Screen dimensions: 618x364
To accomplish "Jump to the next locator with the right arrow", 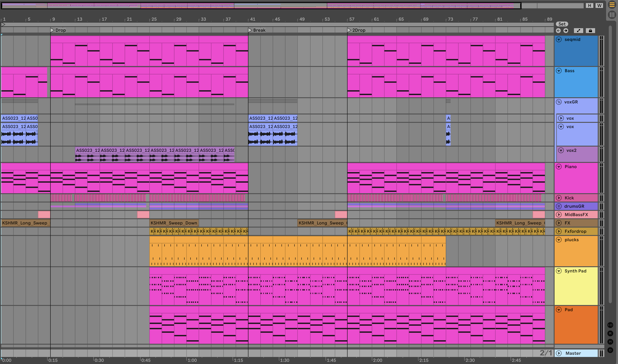I will click(566, 30).
